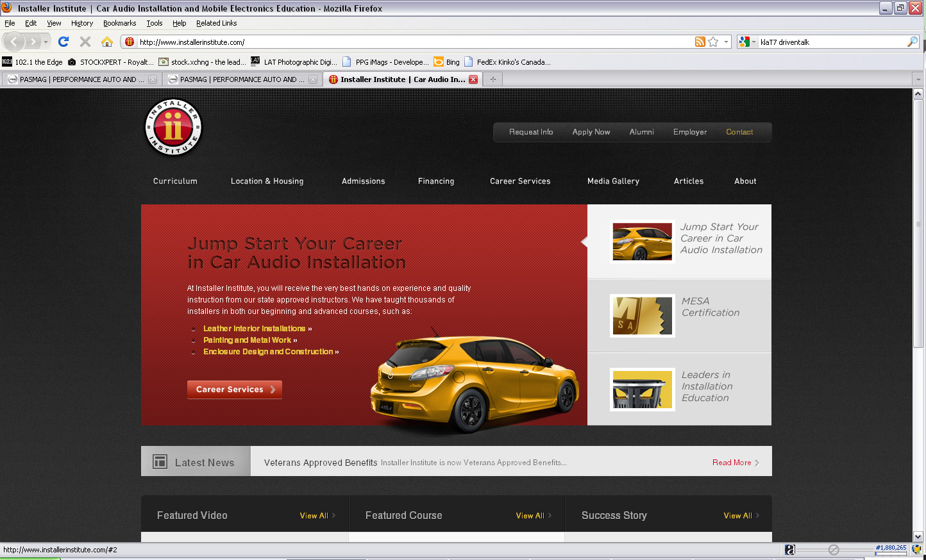Open the Tools menu
Screen dimensions: 926x560
click(x=155, y=23)
